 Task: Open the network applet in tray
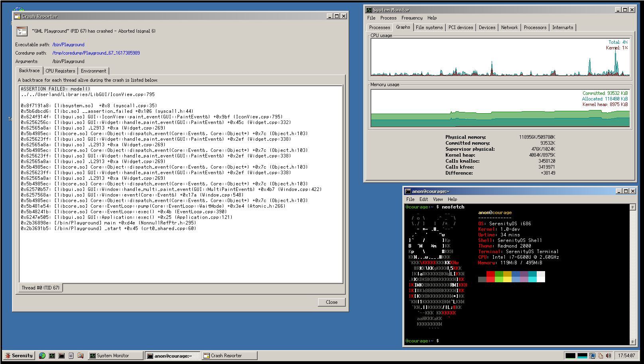[x=593, y=356]
